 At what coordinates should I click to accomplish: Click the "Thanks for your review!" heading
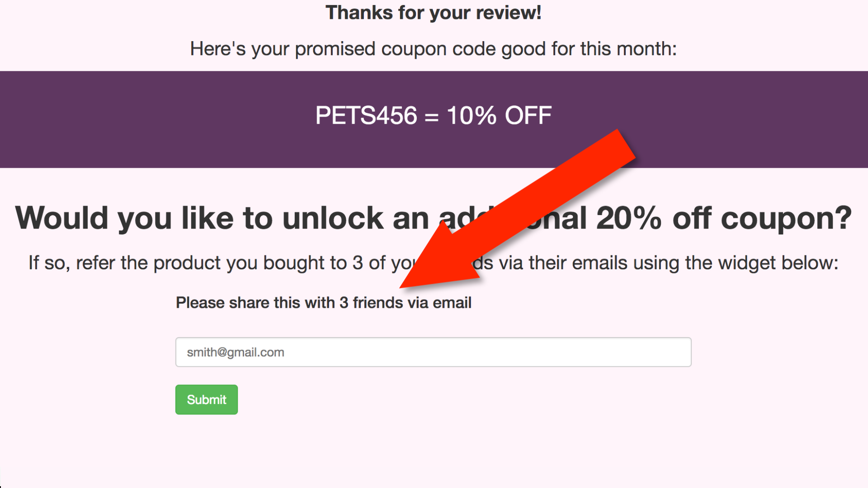433,13
